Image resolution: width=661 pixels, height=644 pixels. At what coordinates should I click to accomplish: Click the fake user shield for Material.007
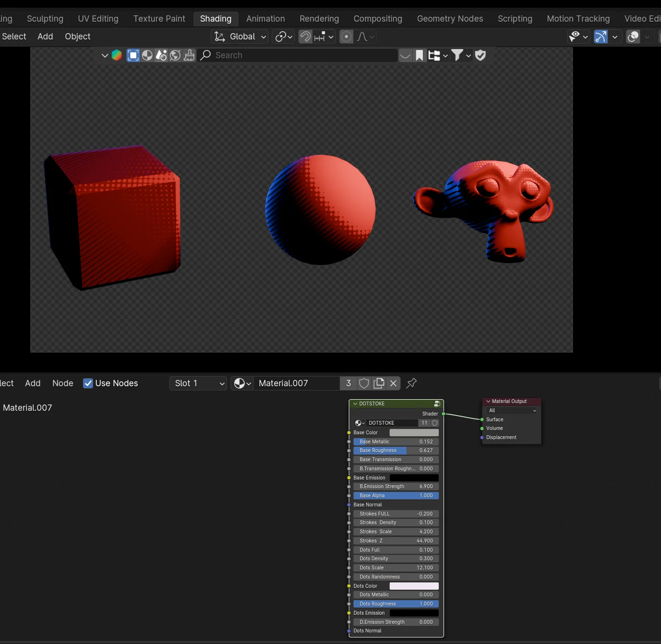364,383
